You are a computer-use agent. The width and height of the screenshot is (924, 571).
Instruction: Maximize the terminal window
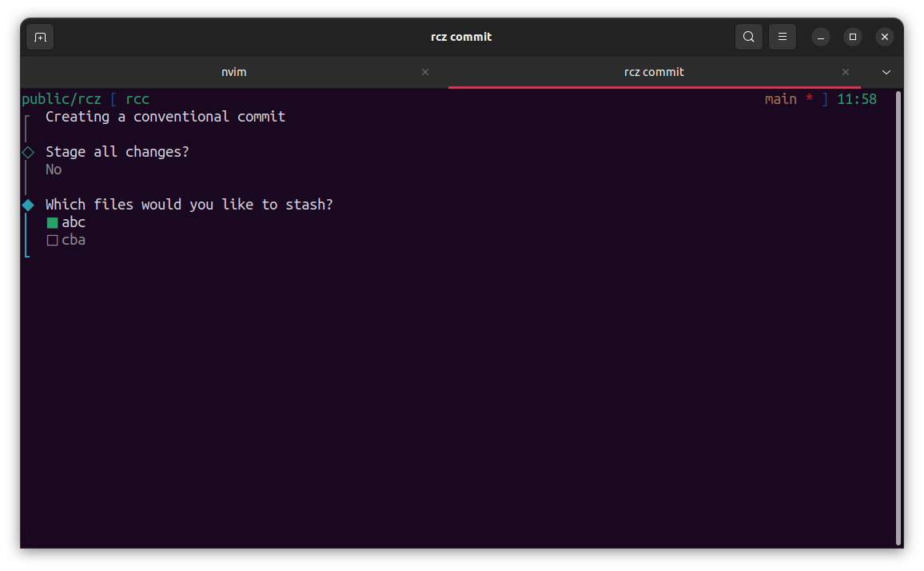[x=853, y=37]
